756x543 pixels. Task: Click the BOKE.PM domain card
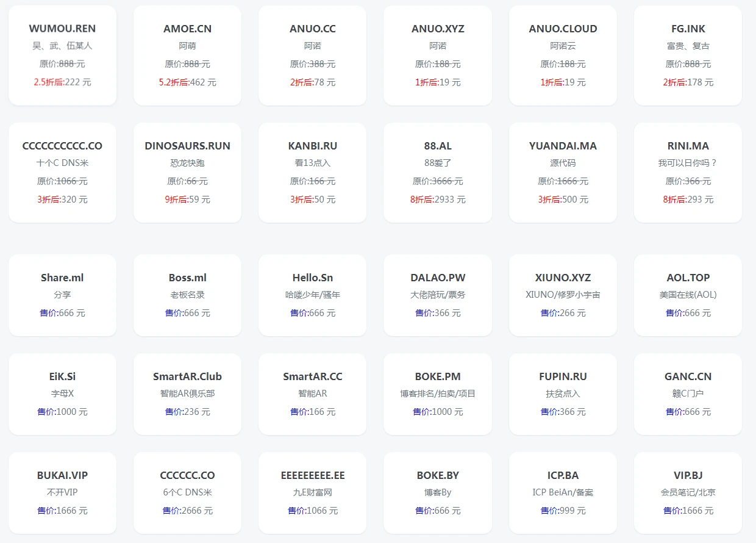pos(438,394)
